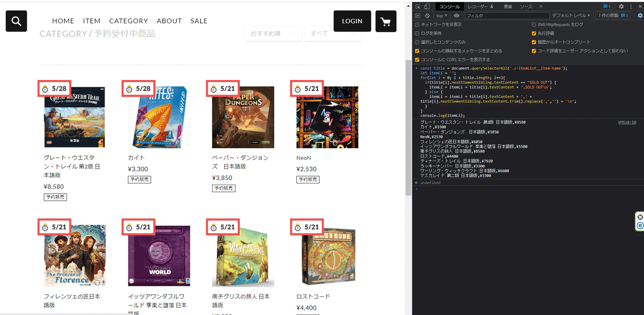
Task: Switch to the レコーダー tab
Action: (480, 6)
